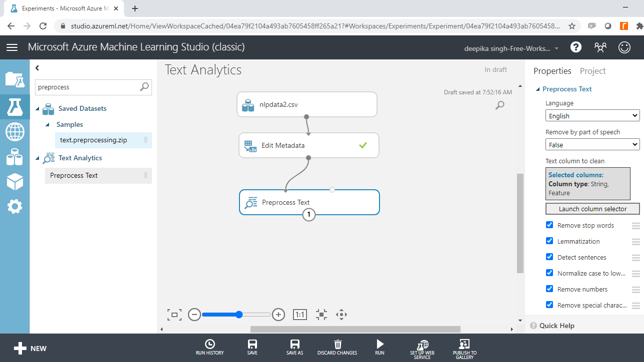Switch to the Properties tab
644x362 pixels.
[x=552, y=71]
